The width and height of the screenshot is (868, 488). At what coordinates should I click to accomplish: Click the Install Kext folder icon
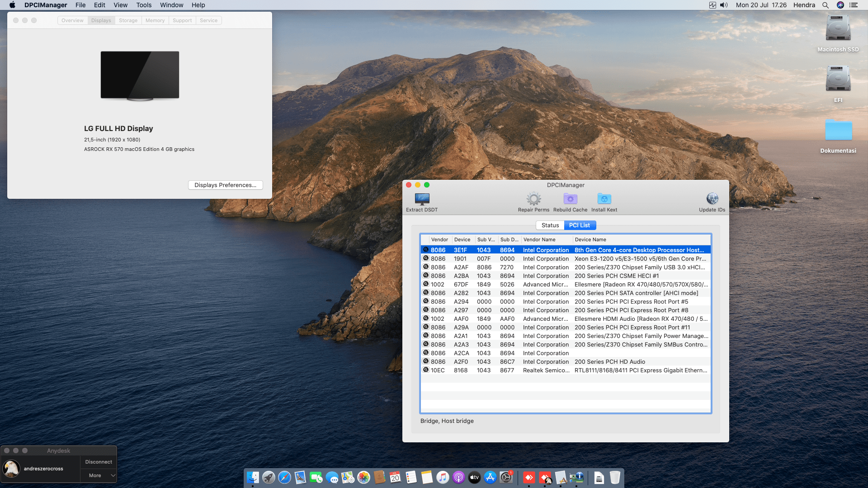(604, 199)
